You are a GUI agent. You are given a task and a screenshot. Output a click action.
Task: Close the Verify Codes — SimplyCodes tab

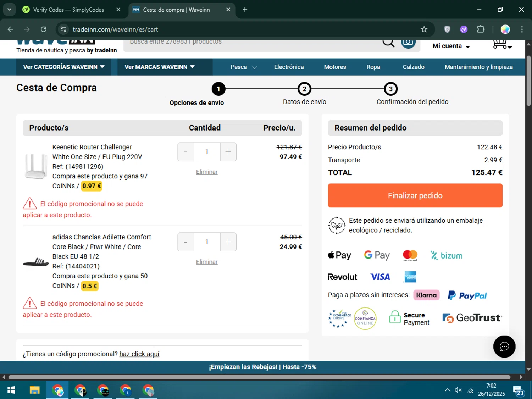[118, 10]
